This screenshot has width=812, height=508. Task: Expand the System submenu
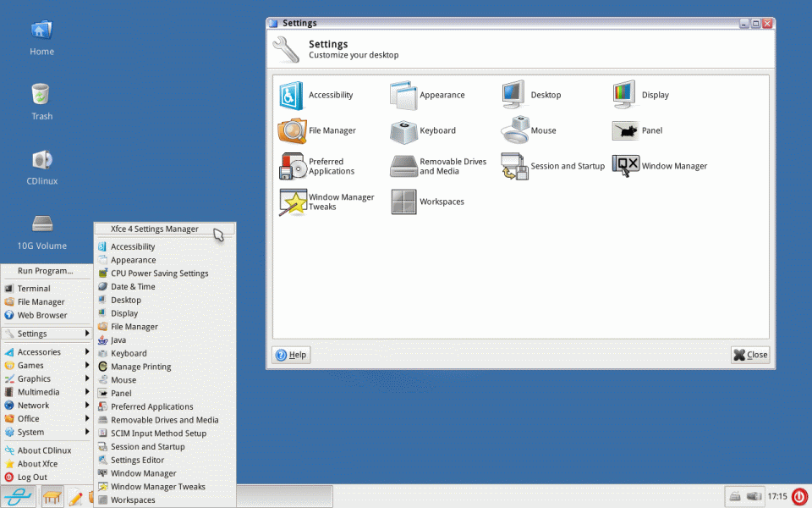[47, 433]
